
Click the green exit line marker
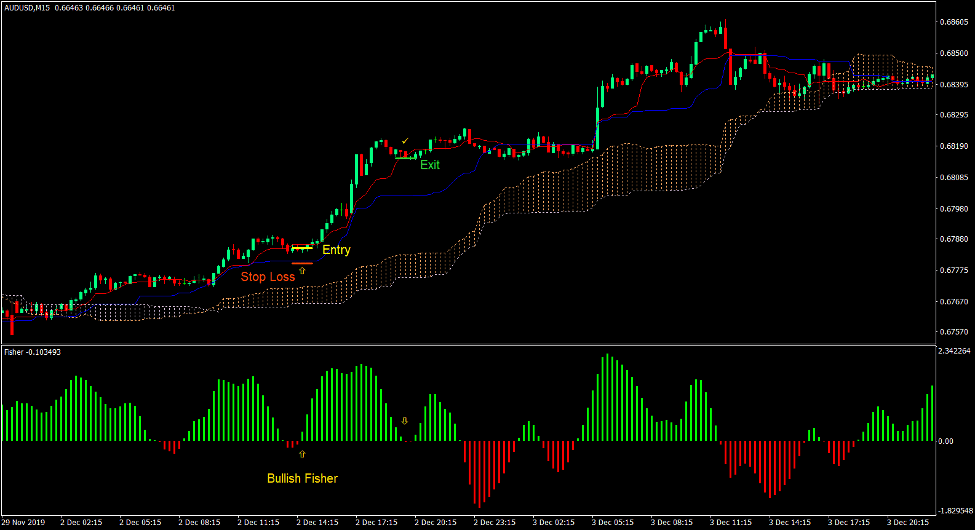(406, 158)
